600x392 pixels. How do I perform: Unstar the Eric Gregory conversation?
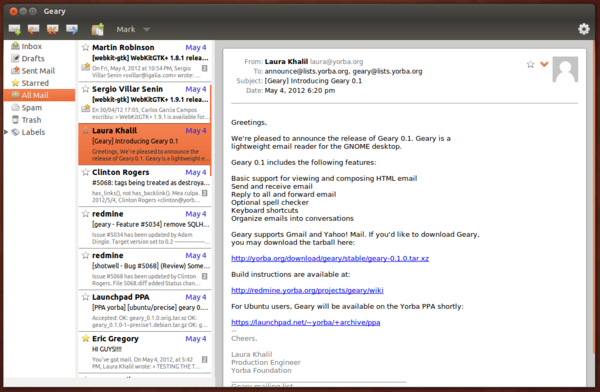[x=86, y=338]
